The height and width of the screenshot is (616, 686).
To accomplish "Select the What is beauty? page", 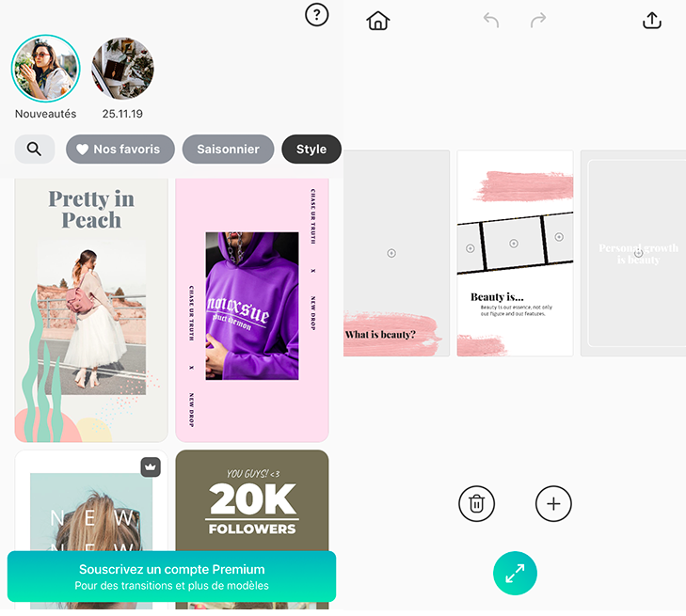I will click(x=395, y=253).
